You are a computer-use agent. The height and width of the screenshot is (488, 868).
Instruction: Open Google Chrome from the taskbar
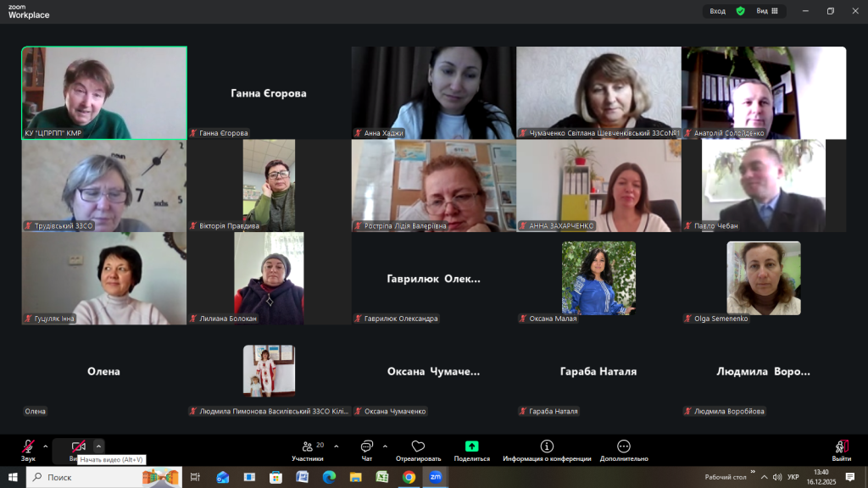click(x=409, y=477)
